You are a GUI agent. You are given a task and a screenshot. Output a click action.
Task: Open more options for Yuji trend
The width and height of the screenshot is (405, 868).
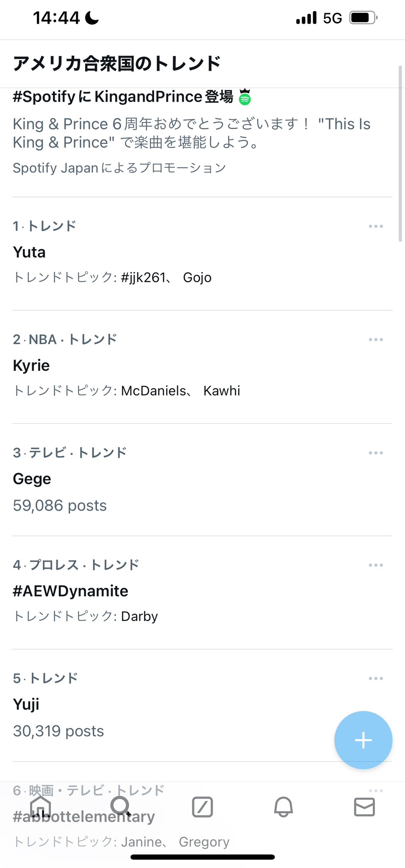click(376, 678)
